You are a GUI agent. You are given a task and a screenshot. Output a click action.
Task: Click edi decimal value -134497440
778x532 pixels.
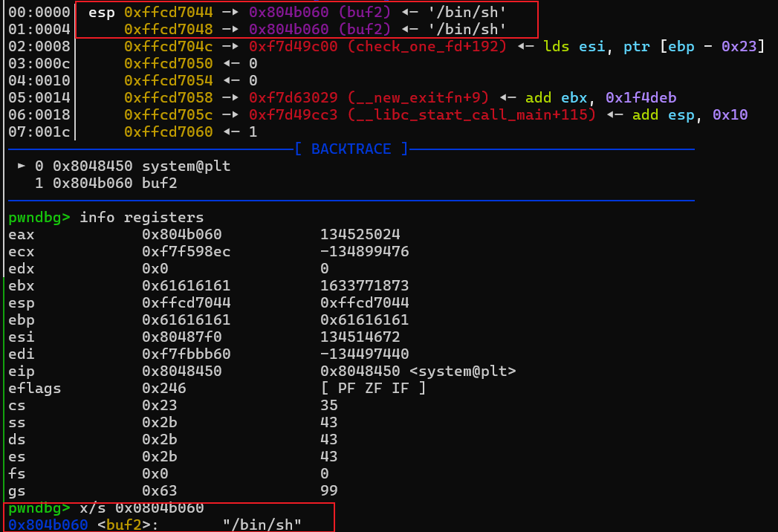(364, 354)
